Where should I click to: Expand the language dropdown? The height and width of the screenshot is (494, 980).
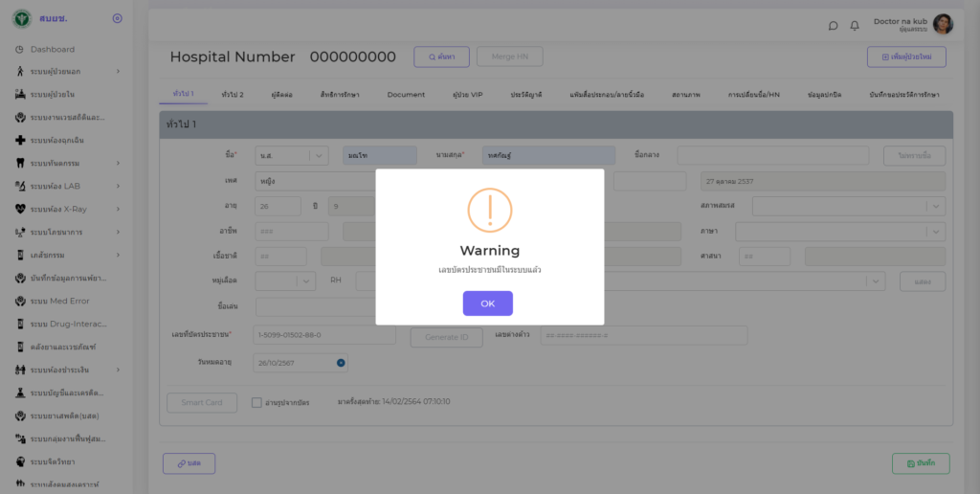pos(935,232)
